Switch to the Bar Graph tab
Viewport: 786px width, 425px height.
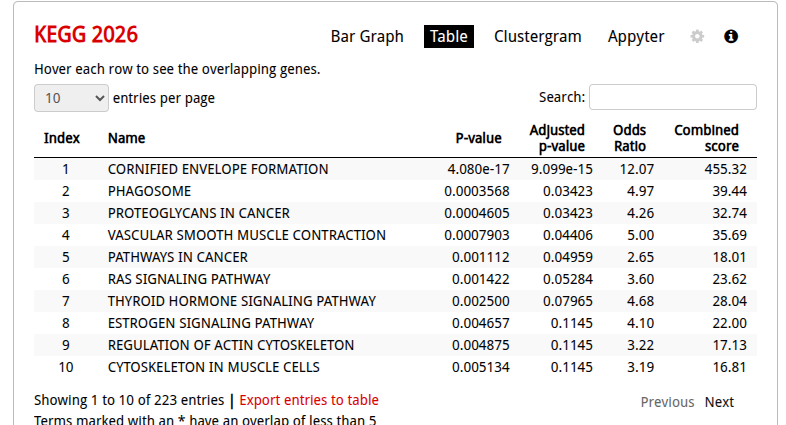click(x=367, y=37)
